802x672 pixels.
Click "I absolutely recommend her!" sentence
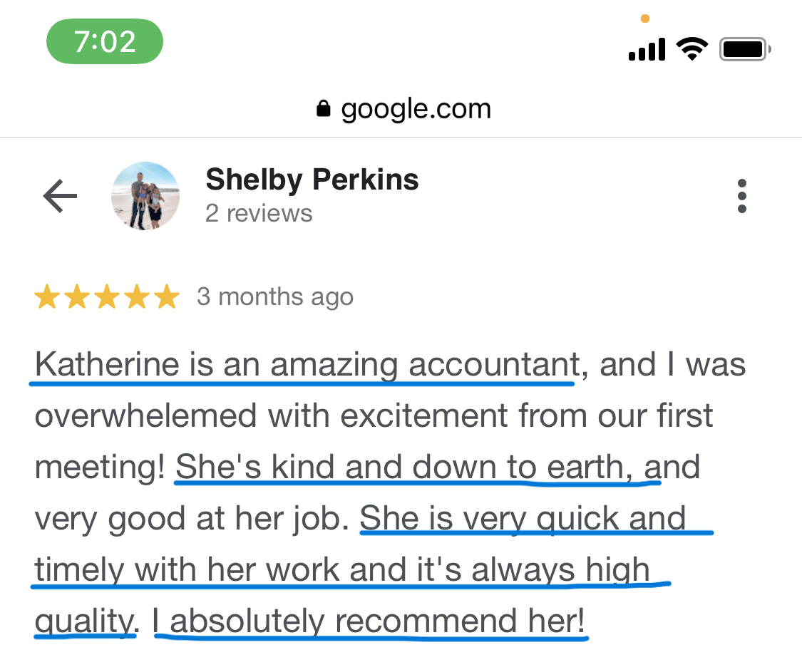coord(369,621)
